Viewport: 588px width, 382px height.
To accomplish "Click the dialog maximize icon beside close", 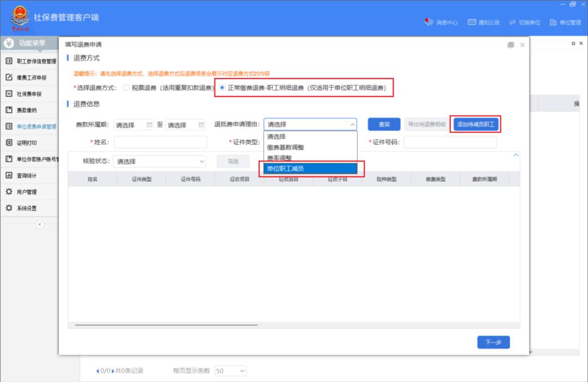I will [x=511, y=45].
